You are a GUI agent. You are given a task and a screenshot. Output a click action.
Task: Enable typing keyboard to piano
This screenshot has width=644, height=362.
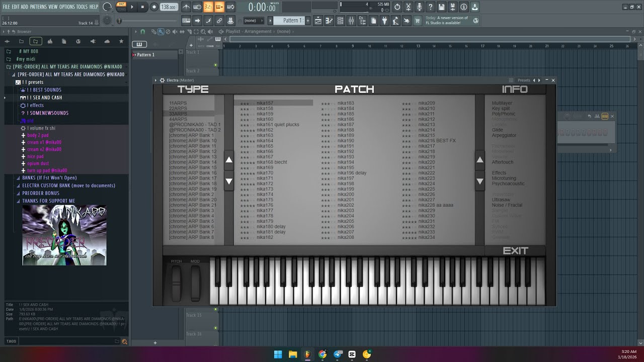tap(186, 21)
